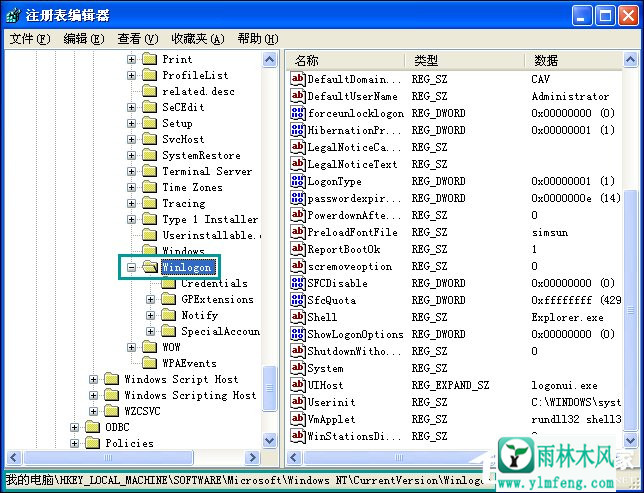Image resolution: width=644 pixels, height=493 pixels.
Task: Click the logonui.exe data cell
Action: pyautogui.click(x=564, y=386)
